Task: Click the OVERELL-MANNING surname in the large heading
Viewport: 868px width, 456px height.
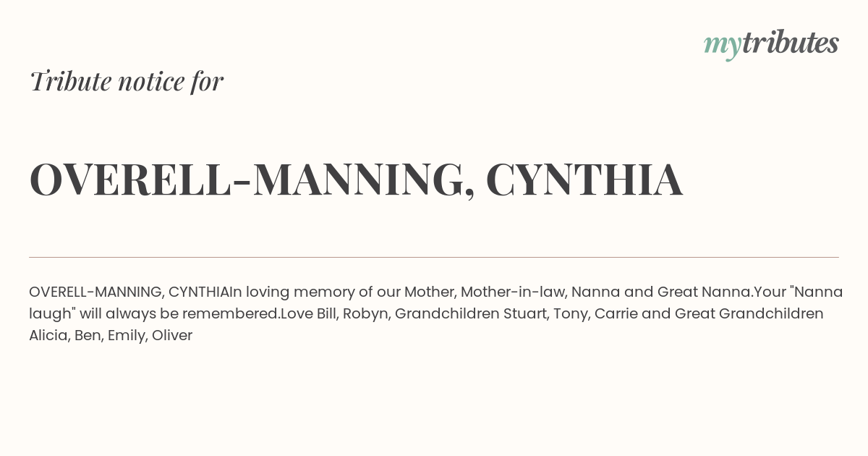Action: [x=247, y=180]
